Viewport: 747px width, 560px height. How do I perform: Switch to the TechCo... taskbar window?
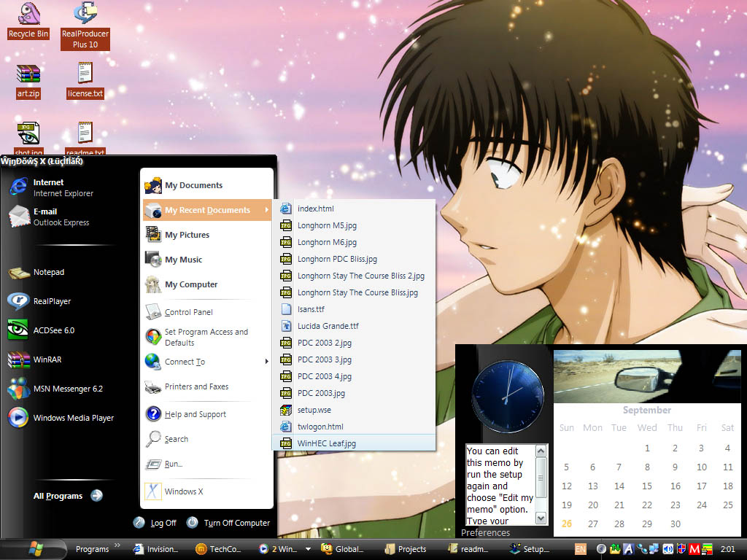click(219, 549)
